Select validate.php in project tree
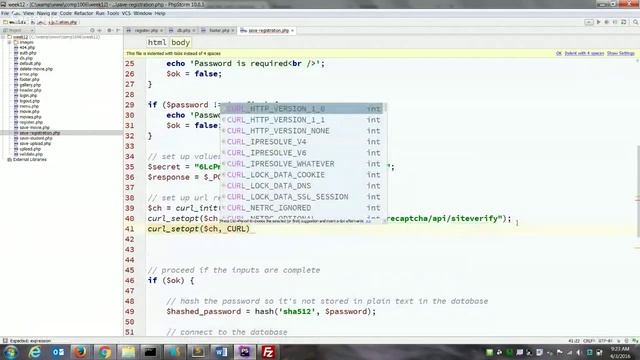 point(31,154)
